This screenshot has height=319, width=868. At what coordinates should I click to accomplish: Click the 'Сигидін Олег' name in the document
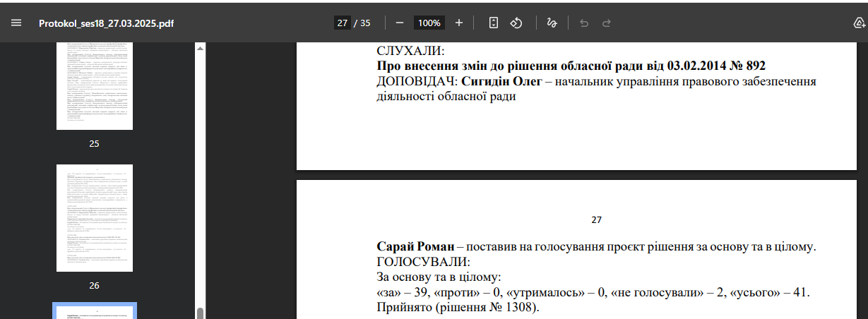501,82
